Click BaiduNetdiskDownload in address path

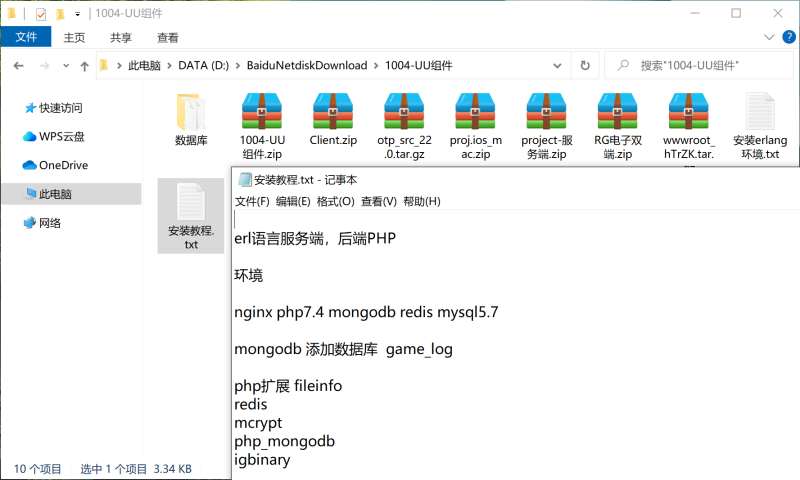307,66
